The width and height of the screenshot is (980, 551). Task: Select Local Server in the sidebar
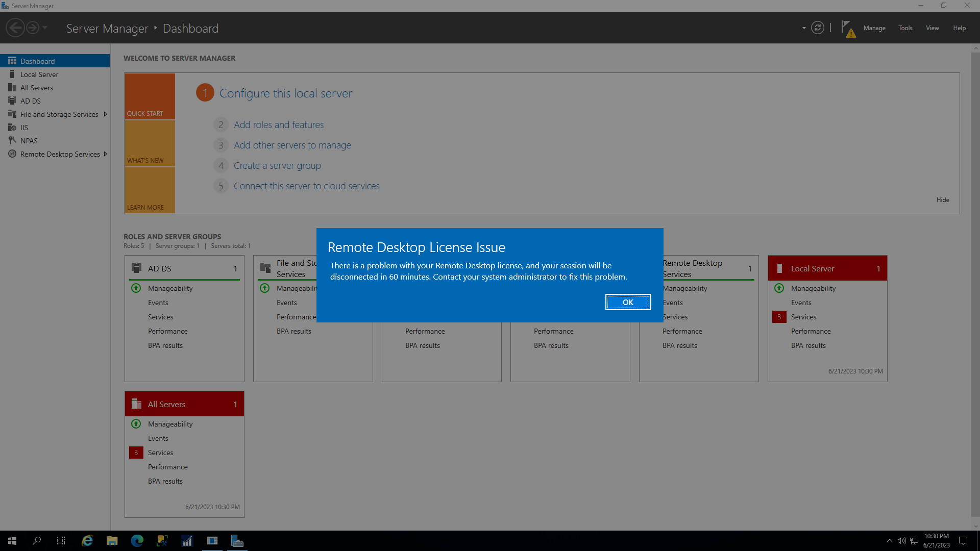(x=38, y=74)
